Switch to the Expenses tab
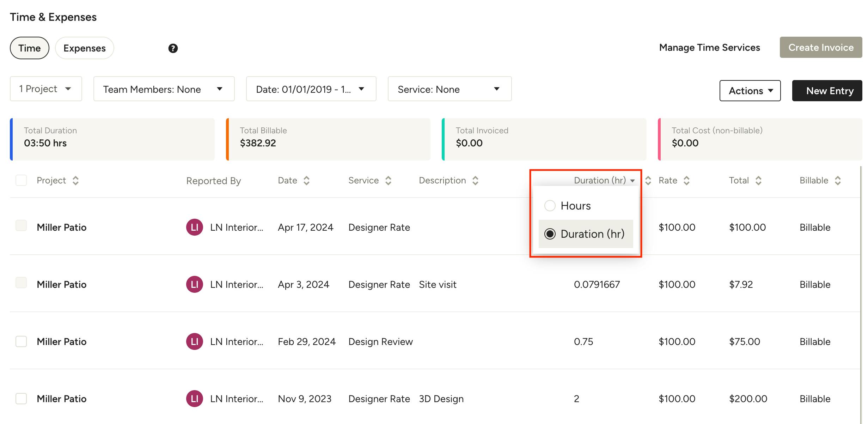The image size is (868, 424). 85,48
